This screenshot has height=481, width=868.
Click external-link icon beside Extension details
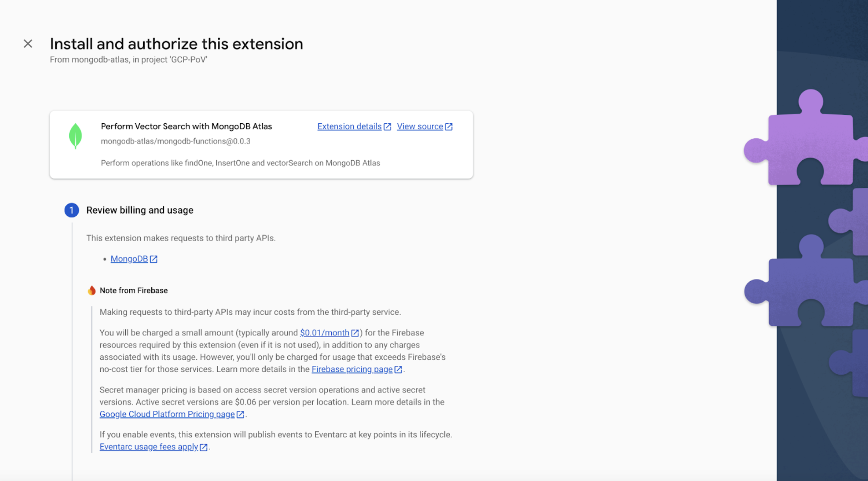(387, 127)
